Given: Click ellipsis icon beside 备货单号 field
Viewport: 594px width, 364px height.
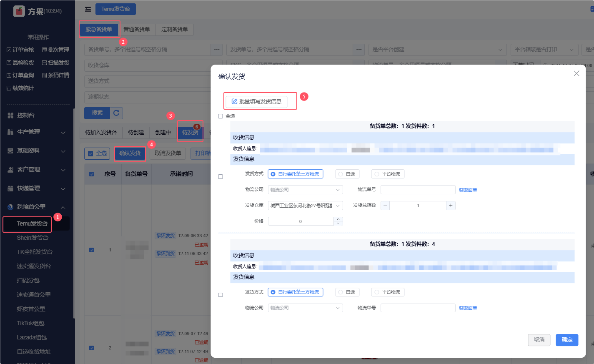Looking at the screenshot, I should [217, 50].
